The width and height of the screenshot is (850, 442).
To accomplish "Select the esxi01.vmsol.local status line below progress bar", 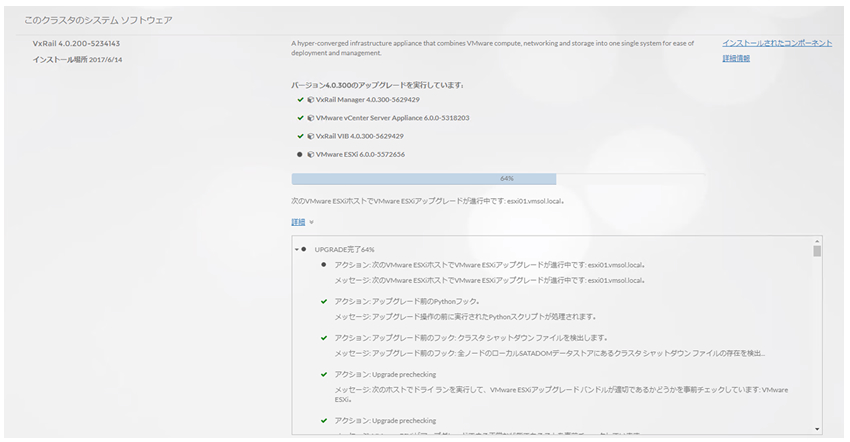I will tap(428, 201).
